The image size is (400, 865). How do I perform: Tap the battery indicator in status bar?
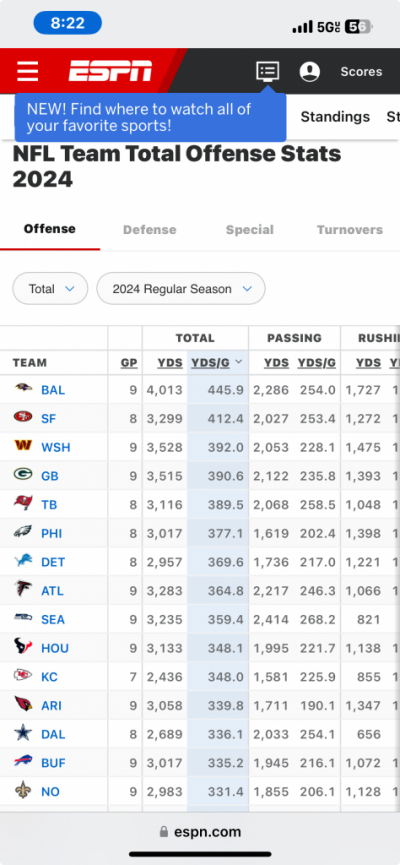pyautogui.click(x=359, y=26)
